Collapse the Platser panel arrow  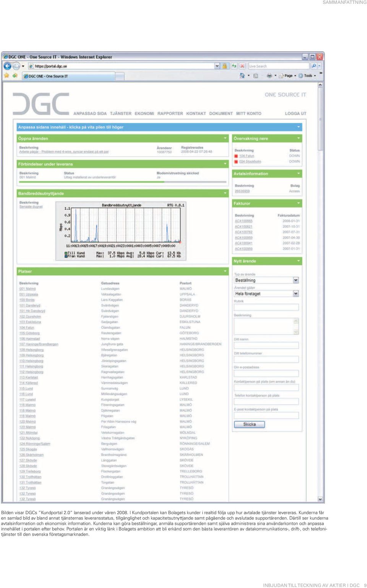pyautogui.click(x=225, y=271)
